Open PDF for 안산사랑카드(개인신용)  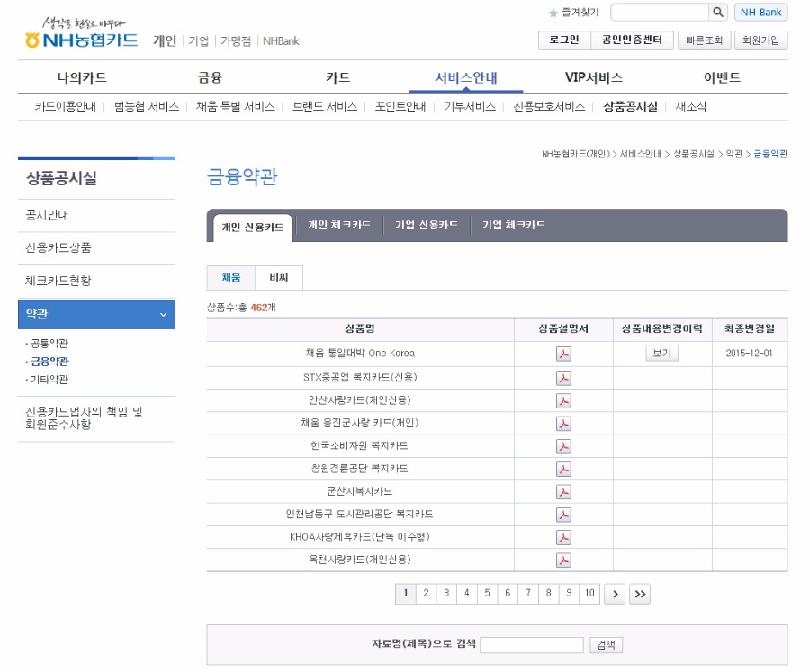coord(563,400)
